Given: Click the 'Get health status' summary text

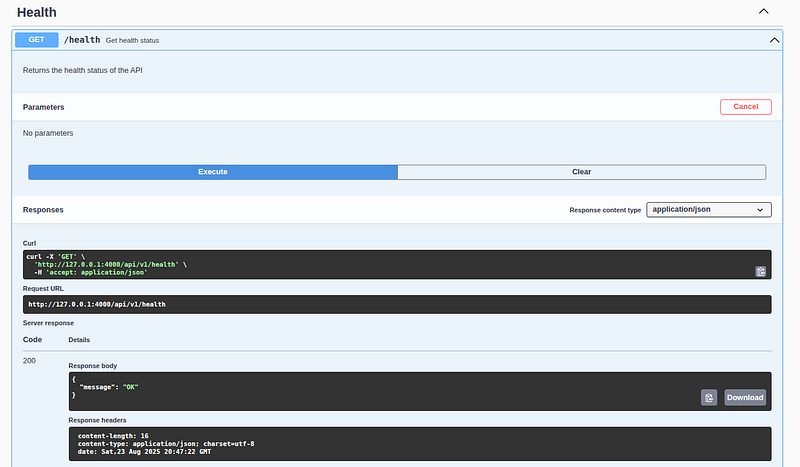Looking at the screenshot, I should tap(132, 40).
